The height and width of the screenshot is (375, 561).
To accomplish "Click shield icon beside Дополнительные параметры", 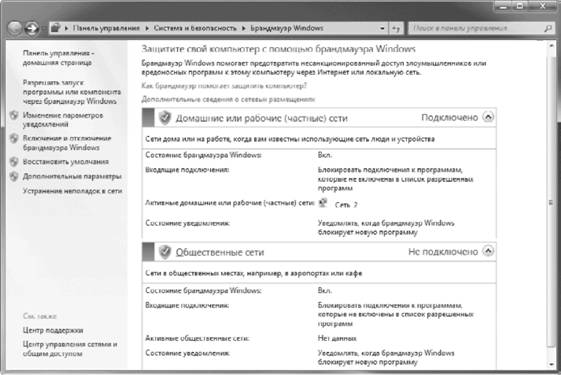I will pyautogui.click(x=14, y=176).
